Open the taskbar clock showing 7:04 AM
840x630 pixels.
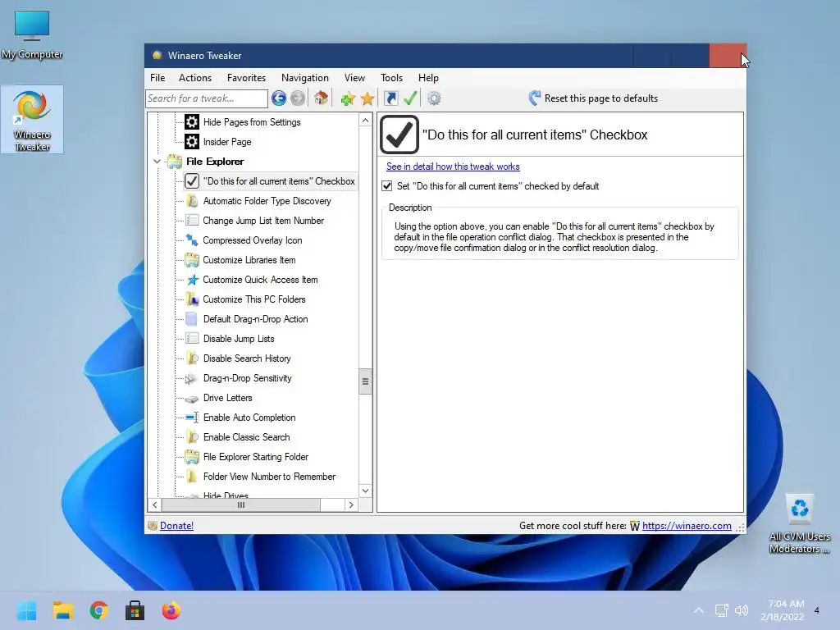point(782,610)
